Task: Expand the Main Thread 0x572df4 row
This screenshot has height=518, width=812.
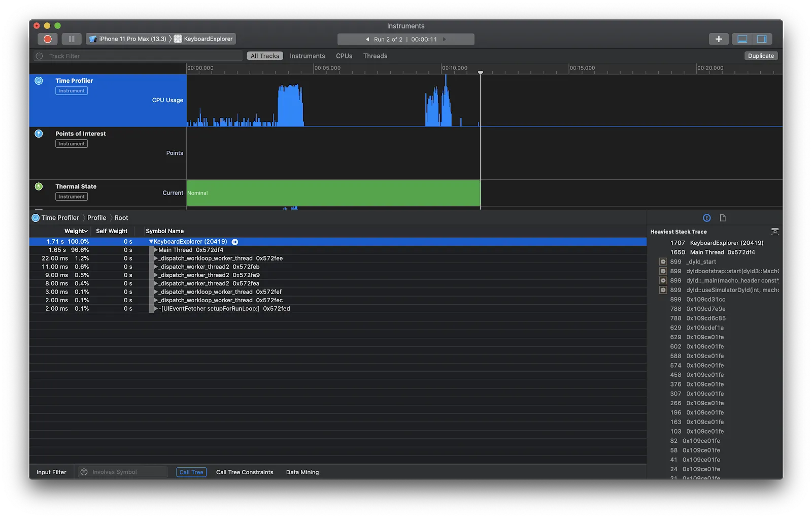Action: point(156,250)
